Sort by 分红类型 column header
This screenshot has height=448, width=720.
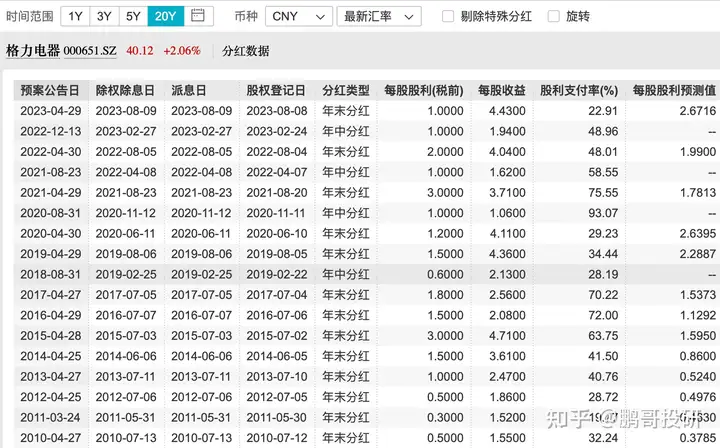click(346, 90)
